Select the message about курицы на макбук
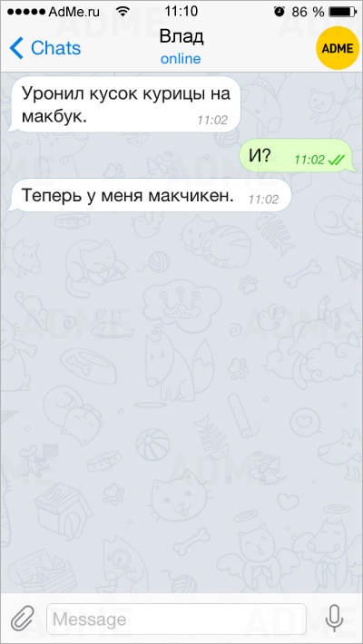363x644 pixels. [x=124, y=104]
